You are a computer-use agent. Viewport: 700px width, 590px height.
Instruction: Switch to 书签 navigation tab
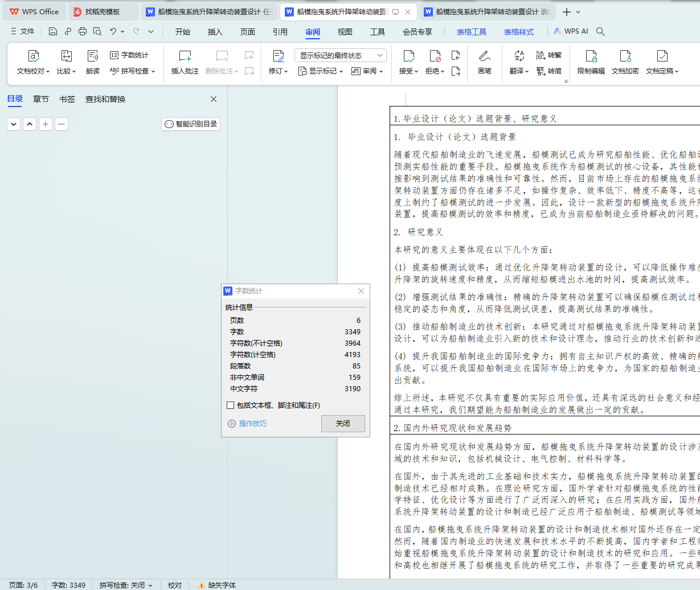(67, 99)
